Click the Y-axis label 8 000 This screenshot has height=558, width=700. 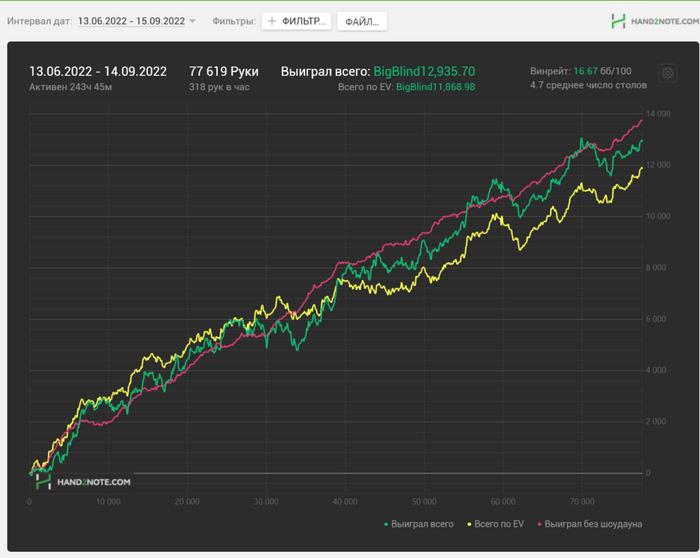[x=655, y=268]
